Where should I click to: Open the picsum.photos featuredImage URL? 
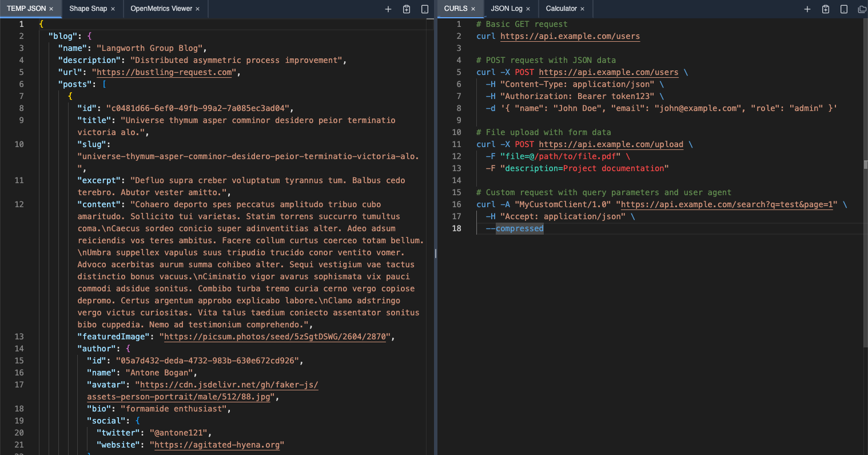click(275, 337)
